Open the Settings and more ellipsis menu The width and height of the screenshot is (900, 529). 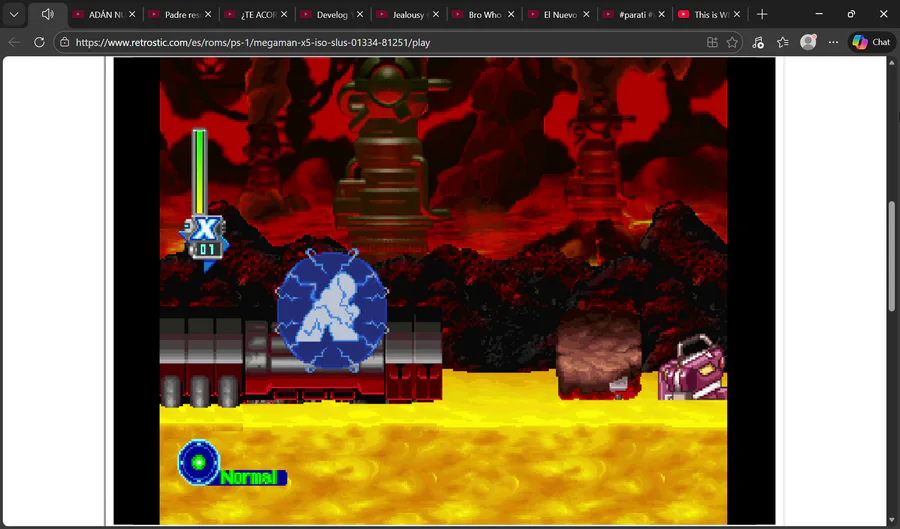pyautogui.click(x=833, y=42)
